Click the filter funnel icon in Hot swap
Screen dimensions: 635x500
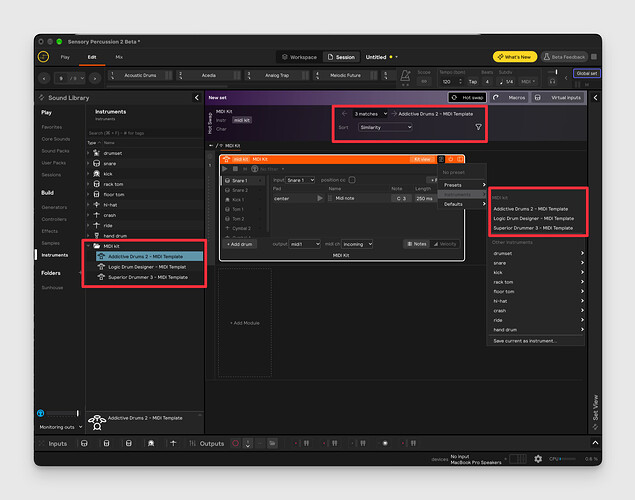(478, 127)
